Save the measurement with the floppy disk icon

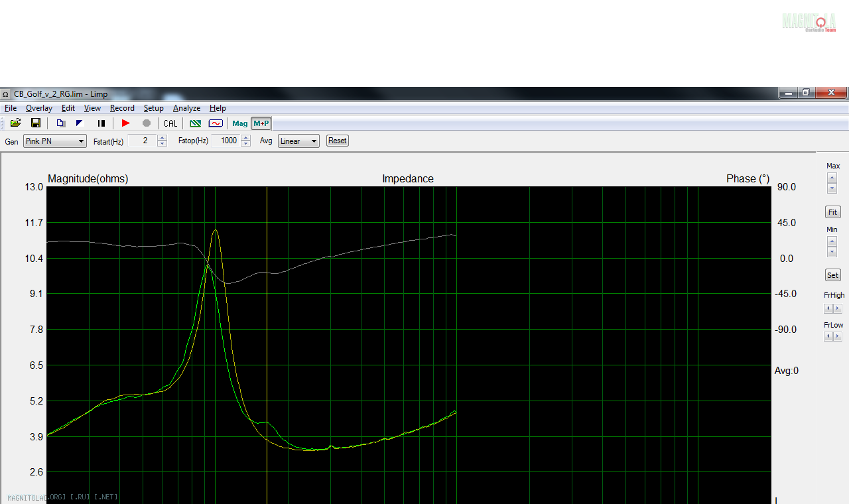point(36,123)
